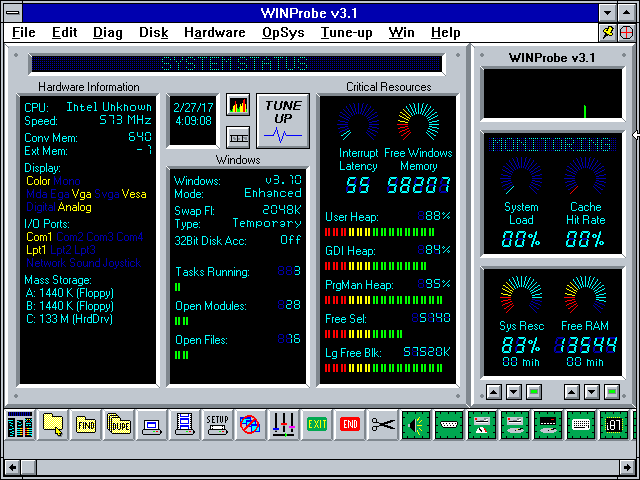Select the scissors tool icon
This screenshot has height=480, width=640.
[x=383, y=425]
